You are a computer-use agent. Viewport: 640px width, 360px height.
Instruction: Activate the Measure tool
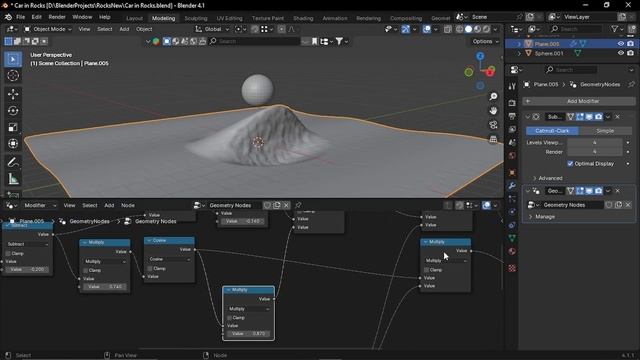point(13,179)
